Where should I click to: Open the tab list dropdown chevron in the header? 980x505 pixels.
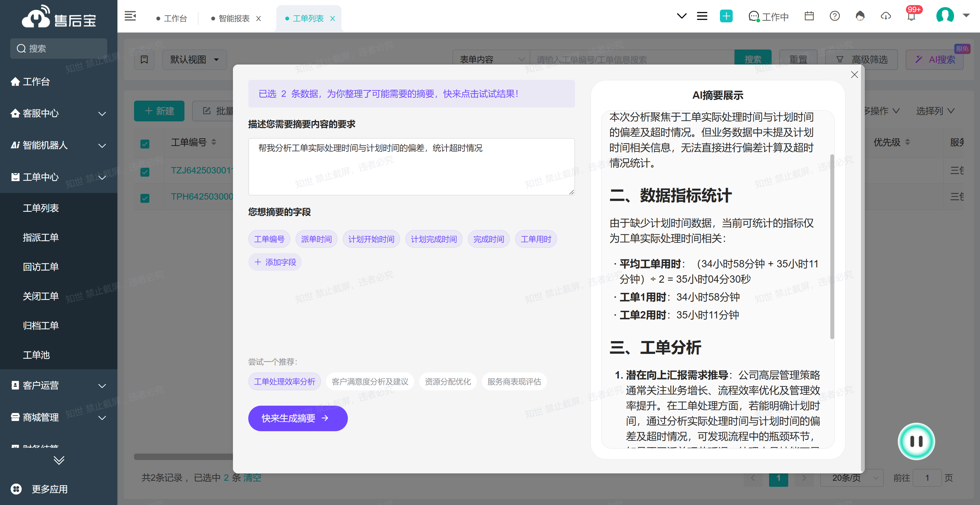point(682,16)
